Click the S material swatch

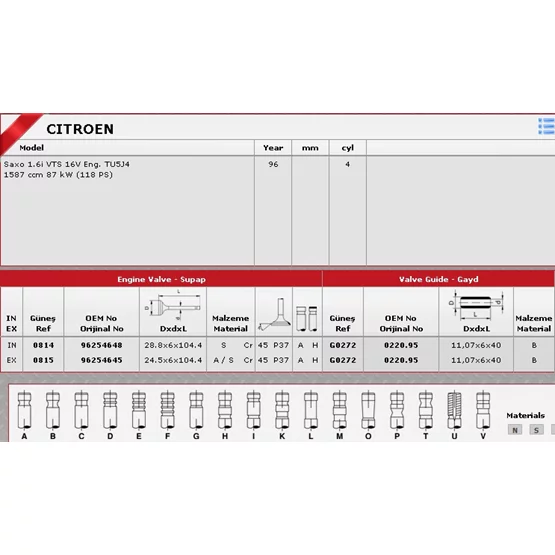(537, 430)
